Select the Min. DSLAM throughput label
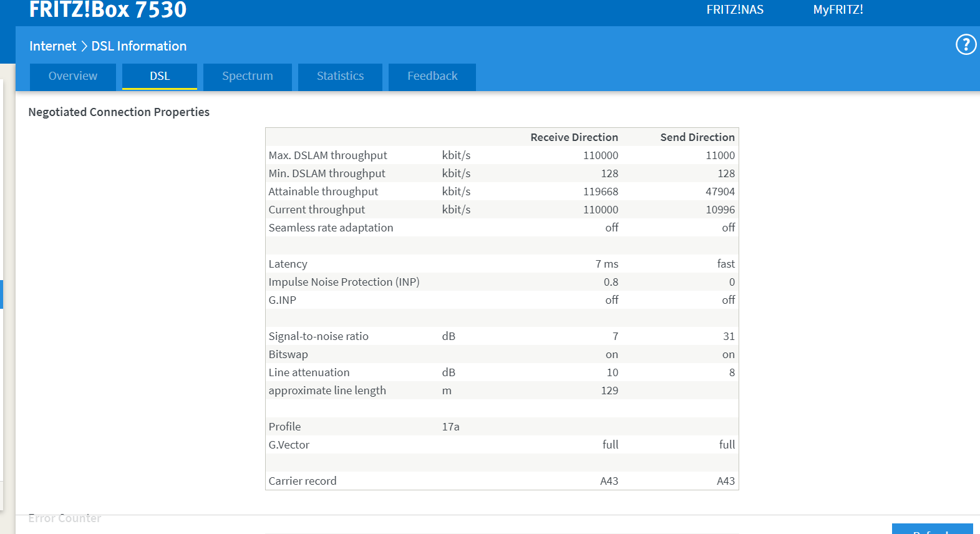 (327, 173)
